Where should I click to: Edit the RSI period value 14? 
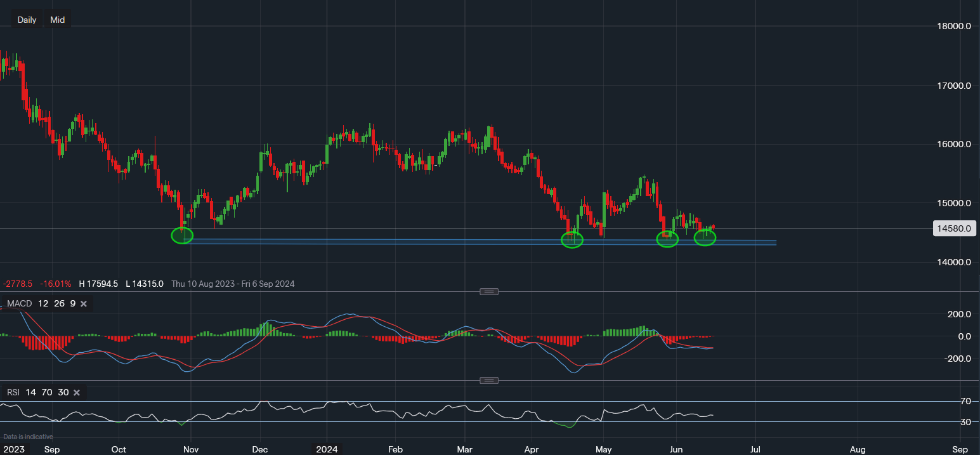[x=32, y=393]
